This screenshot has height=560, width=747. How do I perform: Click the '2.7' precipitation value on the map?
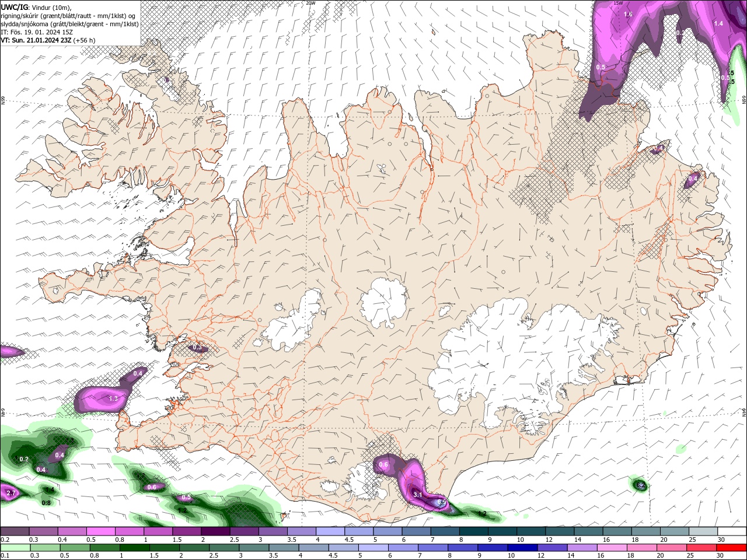[11, 494]
